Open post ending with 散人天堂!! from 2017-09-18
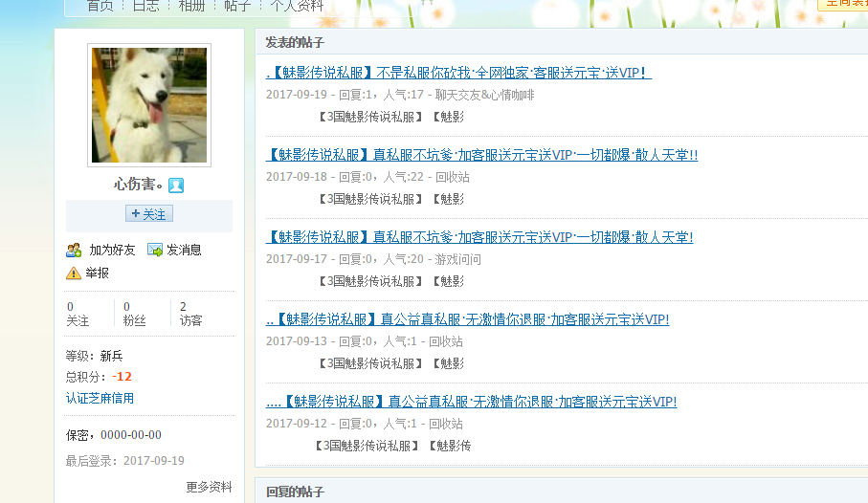 click(x=481, y=155)
